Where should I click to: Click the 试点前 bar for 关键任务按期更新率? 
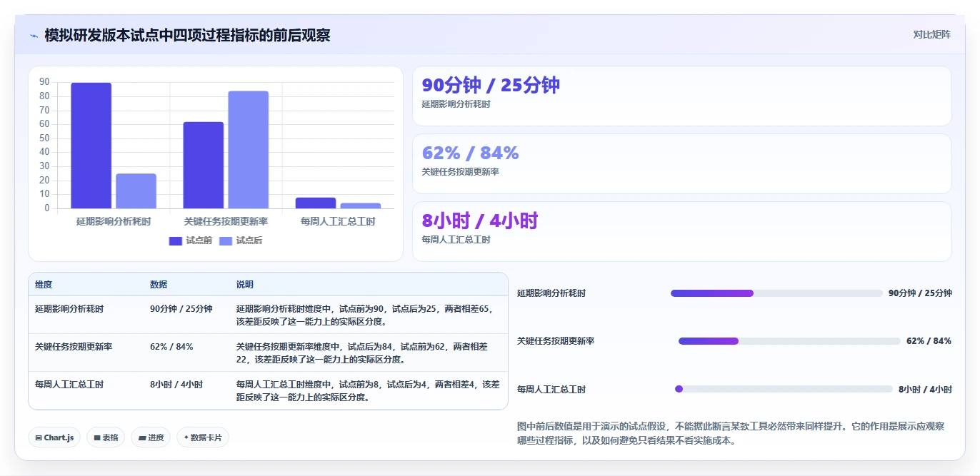[204, 166]
